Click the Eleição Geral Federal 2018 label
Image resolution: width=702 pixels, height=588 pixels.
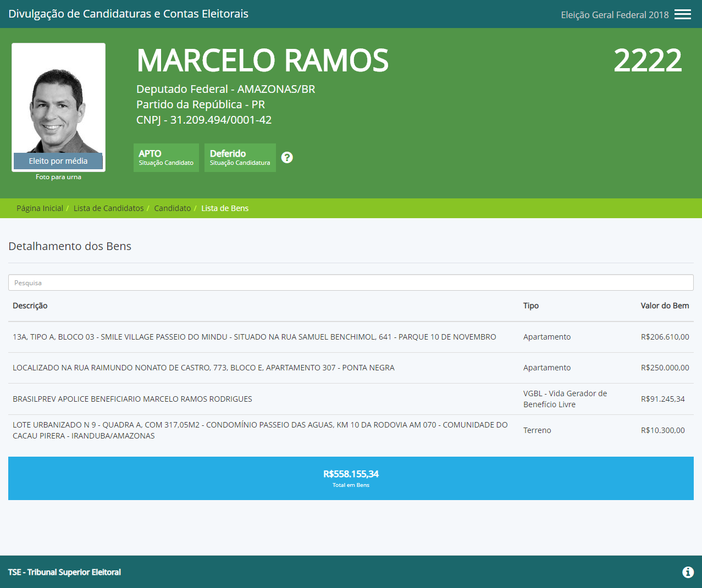(615, 15)
